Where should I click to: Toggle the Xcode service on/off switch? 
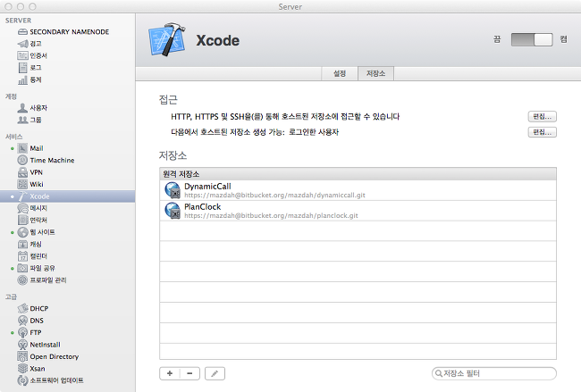pyautogui.click(x=532, y=39)
